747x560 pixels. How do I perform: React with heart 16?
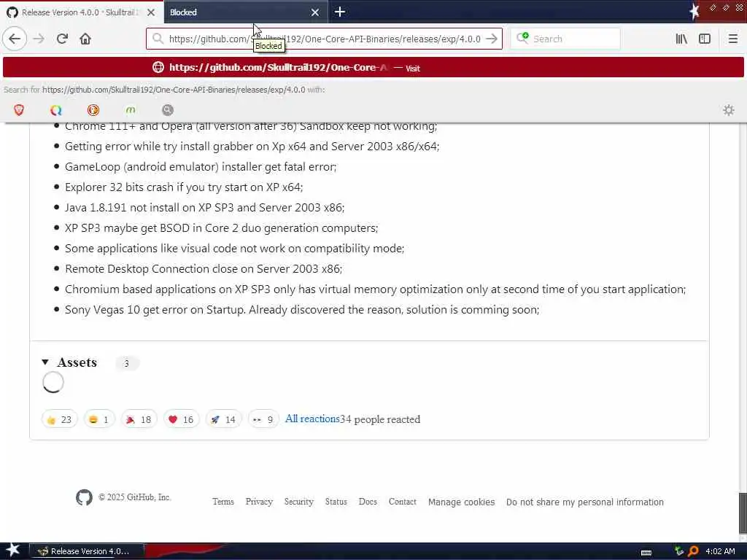(x=181, y=419)
